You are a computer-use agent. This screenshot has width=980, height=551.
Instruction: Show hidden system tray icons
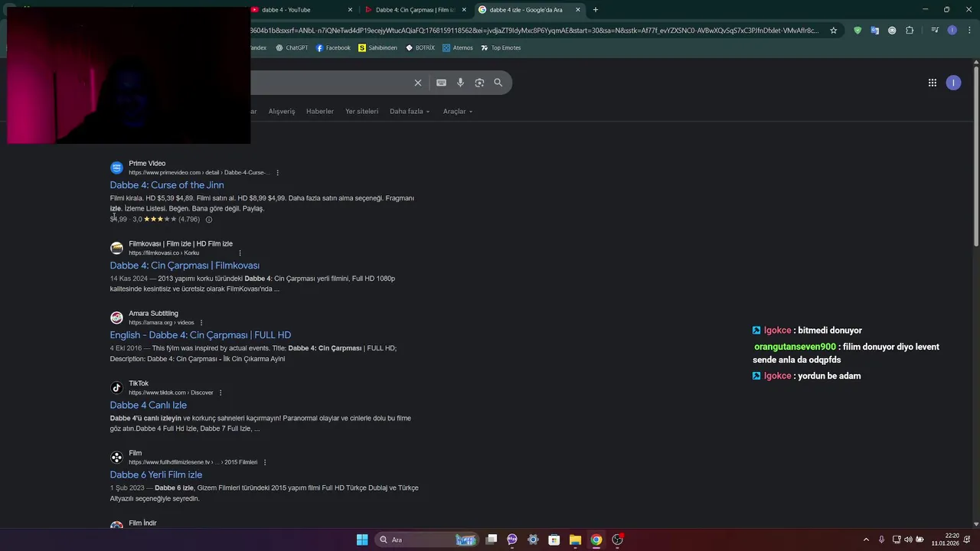point(866,540)
